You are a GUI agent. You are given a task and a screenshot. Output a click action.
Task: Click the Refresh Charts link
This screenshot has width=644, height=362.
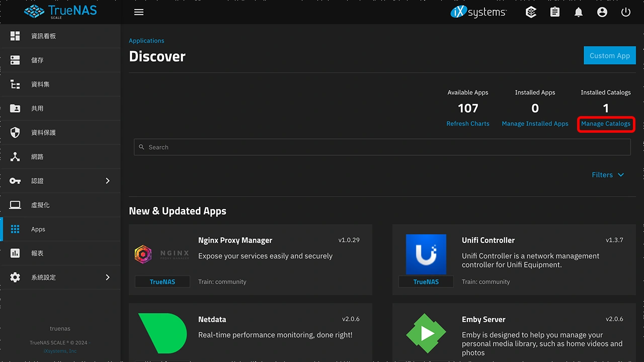[467, 124]
